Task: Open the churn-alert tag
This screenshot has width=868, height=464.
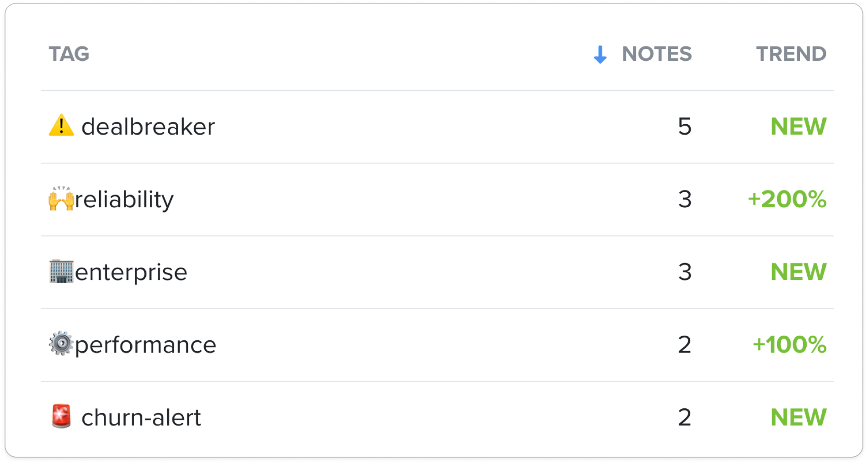Action: click(141, 417)
